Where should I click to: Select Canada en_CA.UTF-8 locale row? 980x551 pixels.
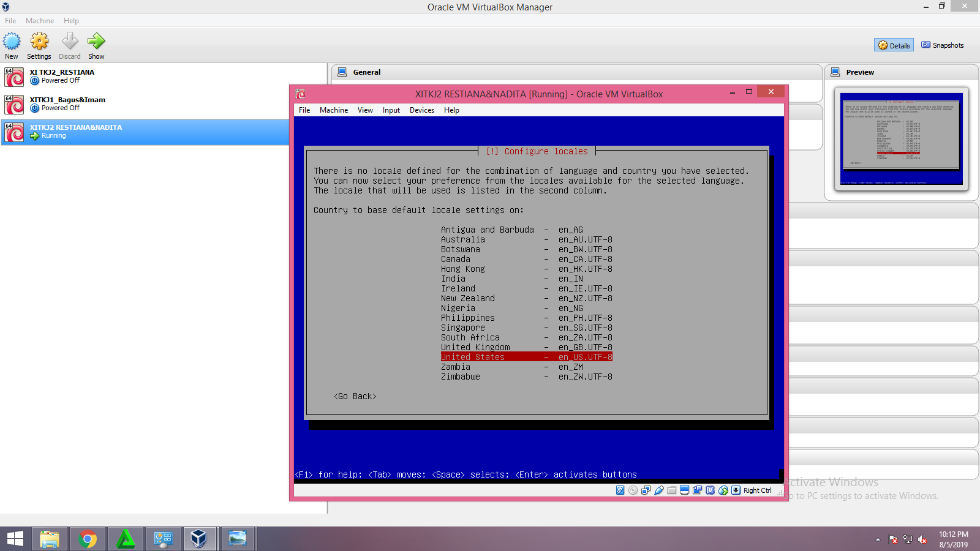527,259
